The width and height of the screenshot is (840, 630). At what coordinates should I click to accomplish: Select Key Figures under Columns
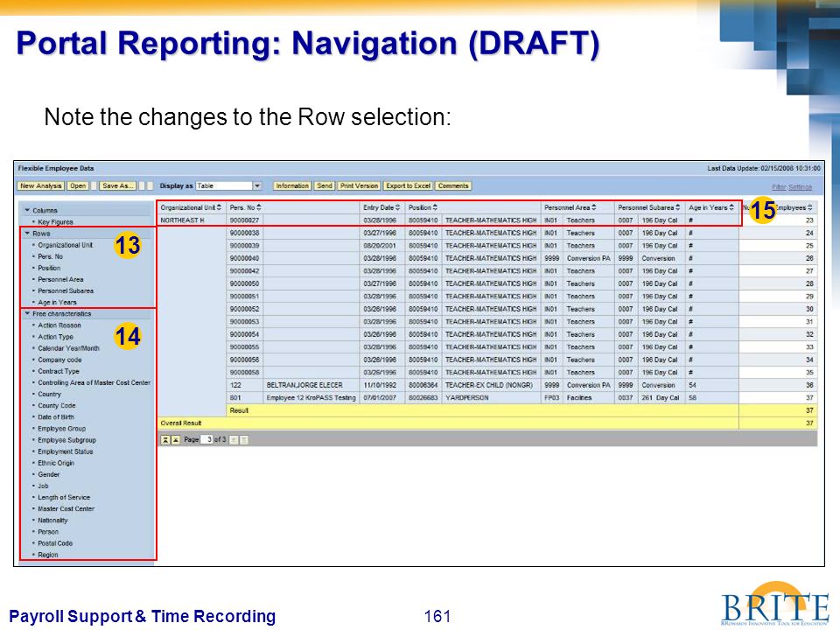56,221
